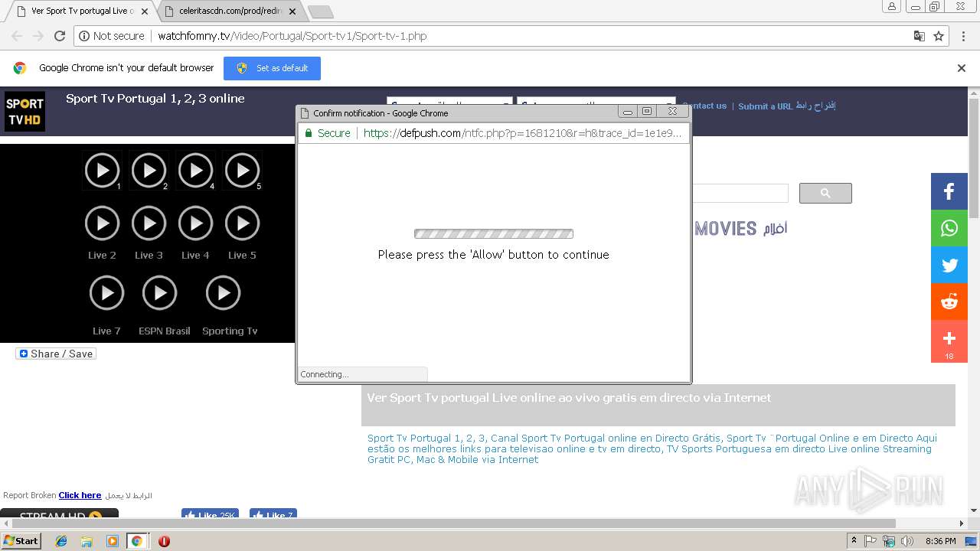Click the site search input field
The height and width of the screenshot is (551, 980).
pos(740,193)
